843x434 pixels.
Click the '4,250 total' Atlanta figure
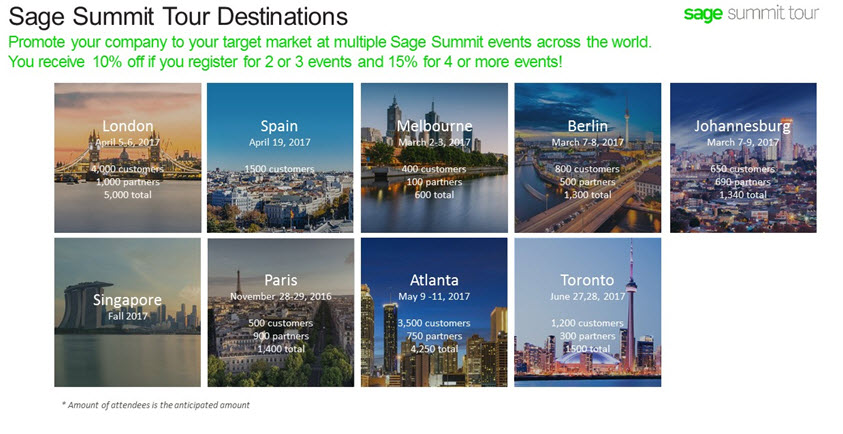tap(434, 349)
